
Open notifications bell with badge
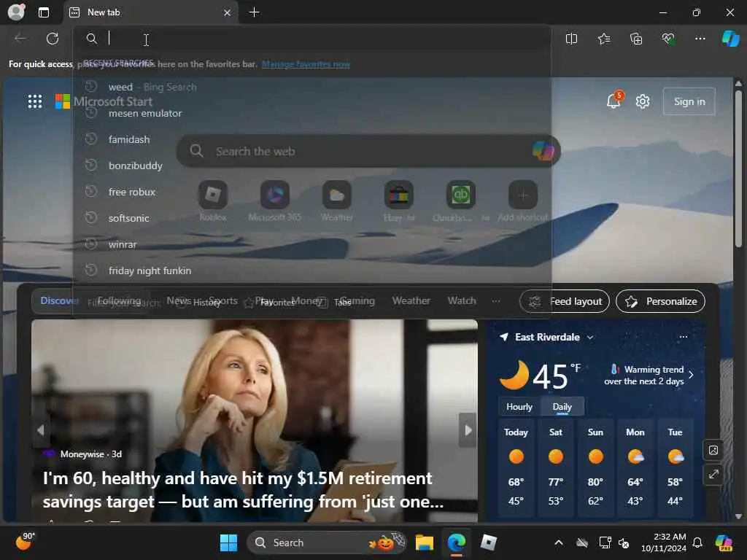tap(614, 101)
